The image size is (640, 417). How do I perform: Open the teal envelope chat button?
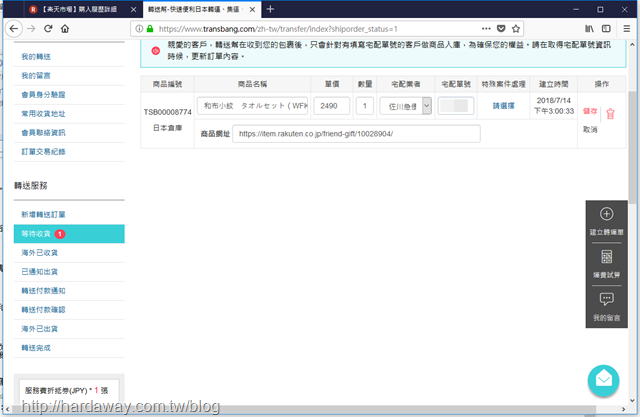(603, 380)
